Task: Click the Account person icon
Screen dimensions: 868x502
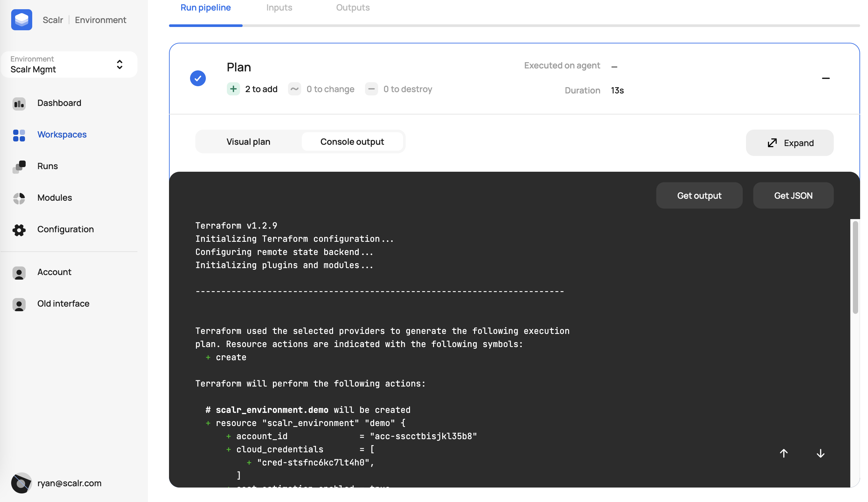Action: 19,272
